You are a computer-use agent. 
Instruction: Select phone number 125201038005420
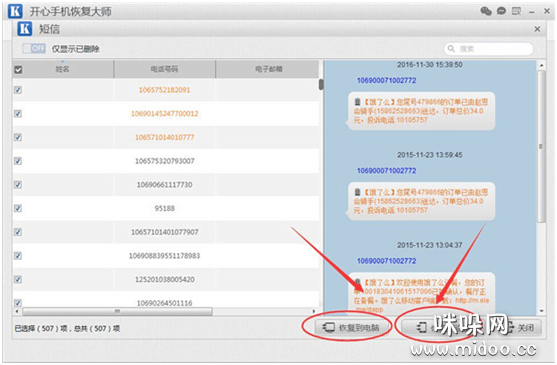[x=164, y=279]
